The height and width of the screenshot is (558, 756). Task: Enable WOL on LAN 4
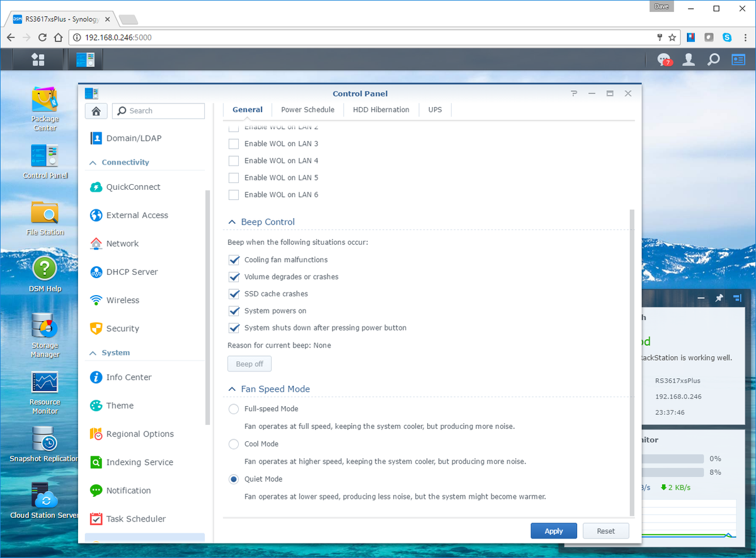click(x=234, y=160)
